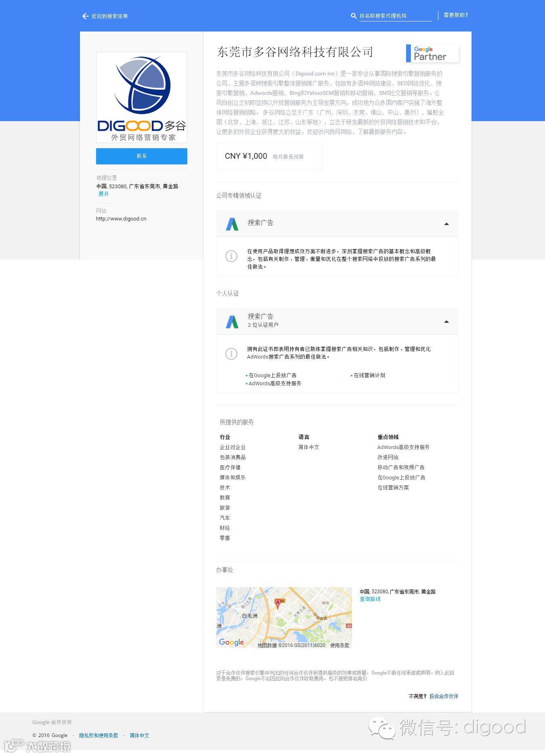Collapse the company 搜索广告 certification section
545x756 pixels.
pos(446,224)
